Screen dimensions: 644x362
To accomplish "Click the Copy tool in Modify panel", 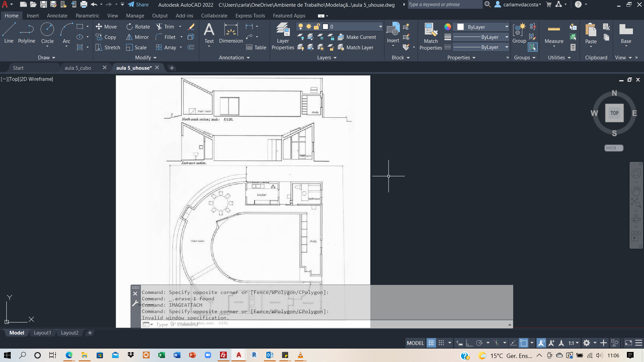I will point(106,37).
